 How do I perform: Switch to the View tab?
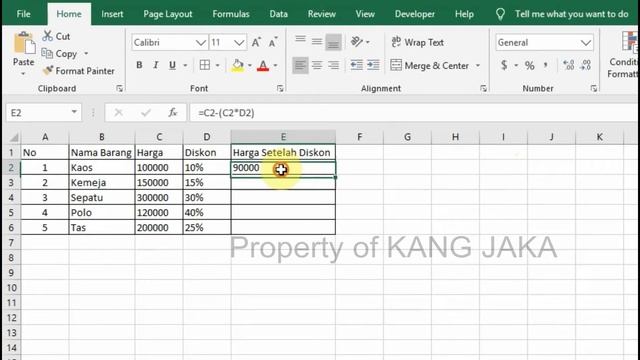point(365,14)
